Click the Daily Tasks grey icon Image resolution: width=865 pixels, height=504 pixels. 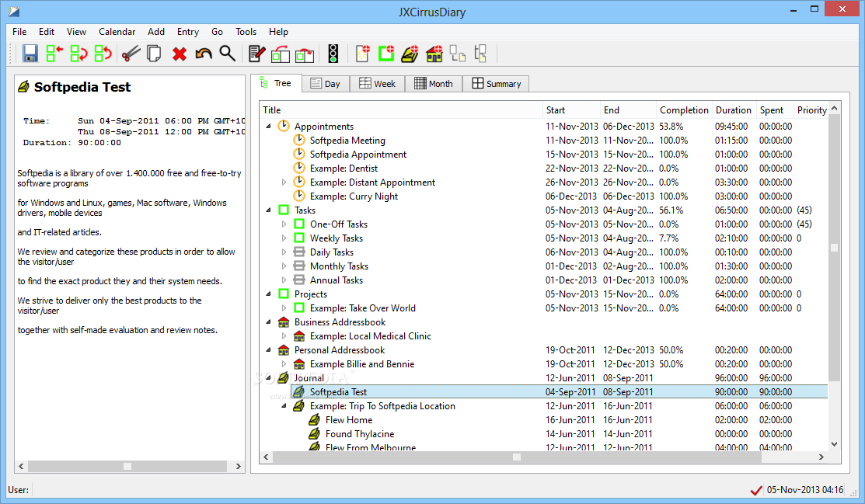click(299, 252)
